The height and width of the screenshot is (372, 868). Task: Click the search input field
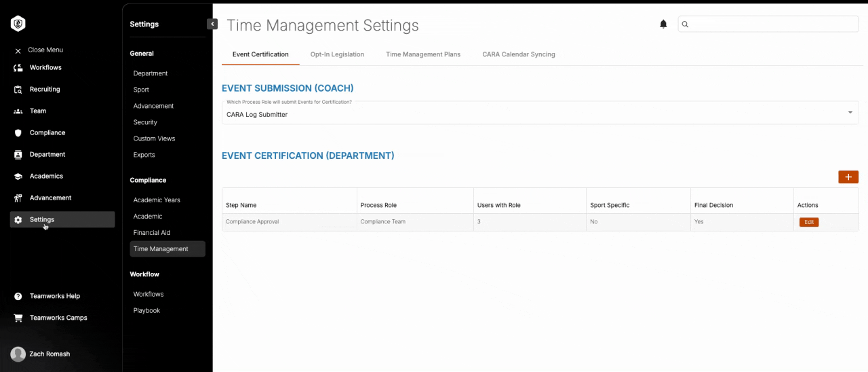[x=768, y=24]
